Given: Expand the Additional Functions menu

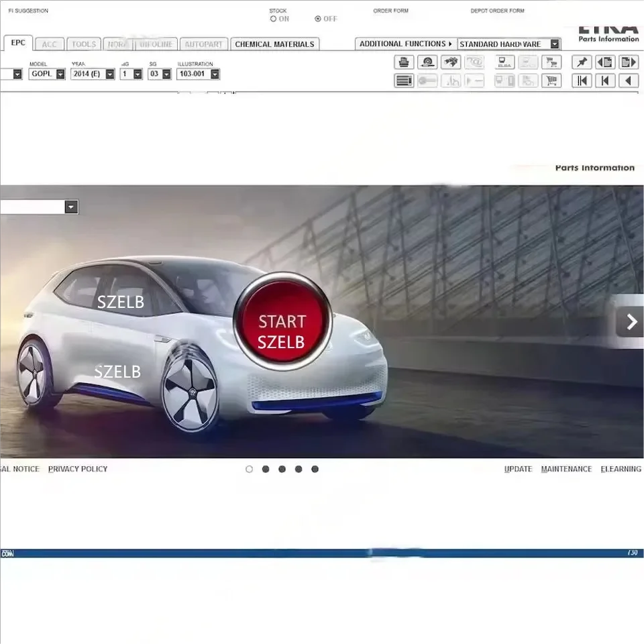Looking at the screenshot, I should click(406, 44).
